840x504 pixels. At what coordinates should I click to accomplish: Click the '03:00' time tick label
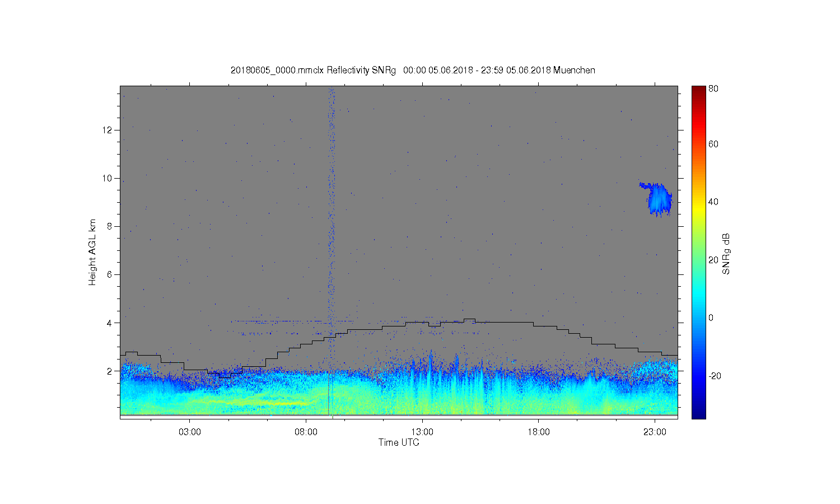pyautogui.click(x=189, y=432)
